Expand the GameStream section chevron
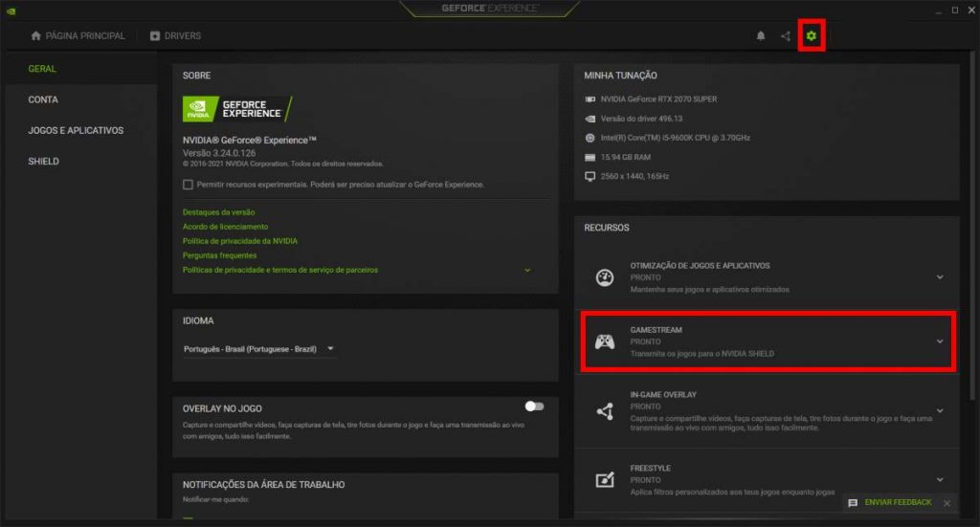 pos(940,341)
